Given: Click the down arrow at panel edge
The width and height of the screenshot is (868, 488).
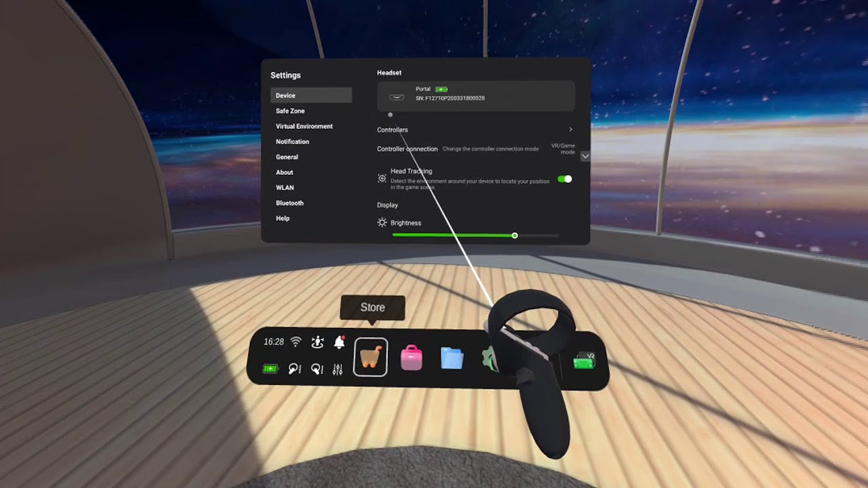Looking at the screenshot, I should [585, 156].
